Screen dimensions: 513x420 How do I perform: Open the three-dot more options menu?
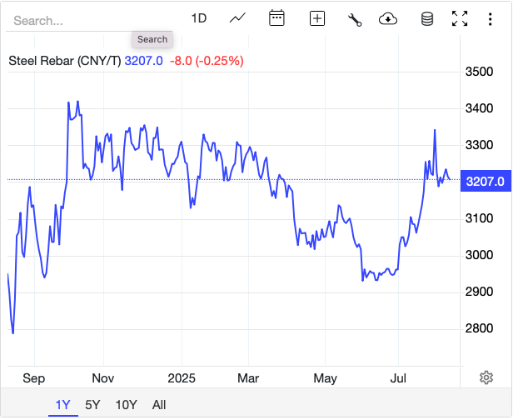click(x=491, y=18)
